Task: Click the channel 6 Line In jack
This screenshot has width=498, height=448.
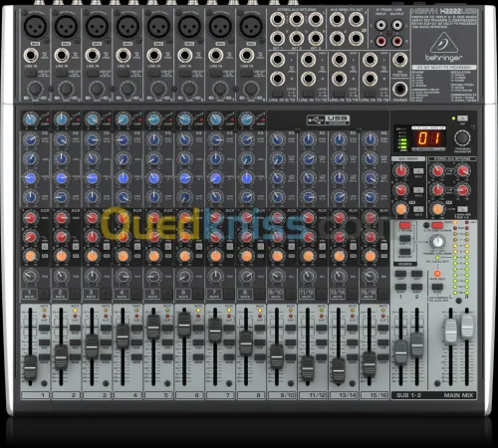Action: pos(185,56)
